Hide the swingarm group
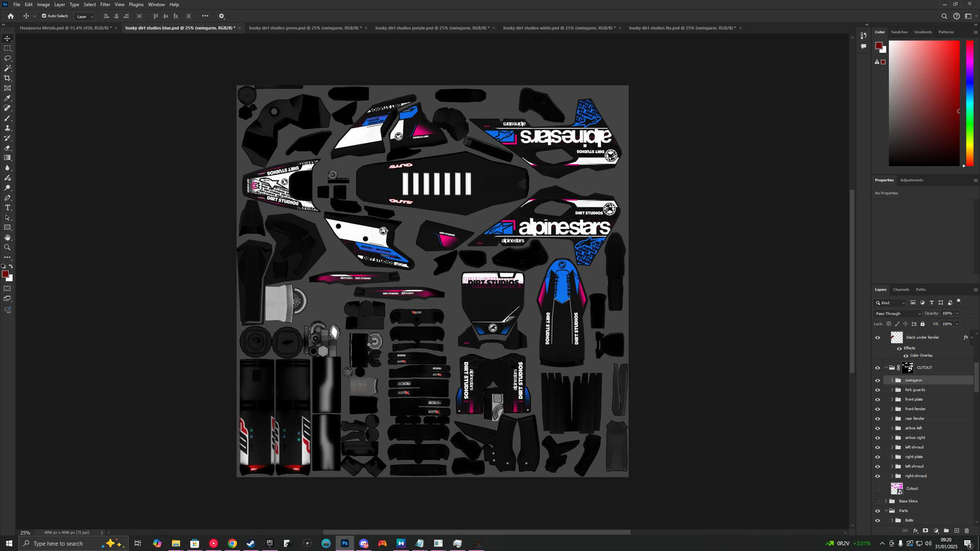 [877, 380]
